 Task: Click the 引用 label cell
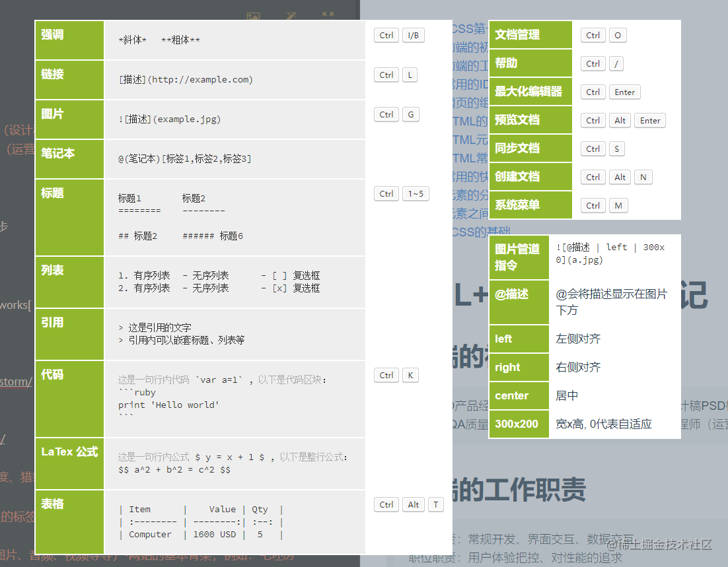[x=69, y=334]
